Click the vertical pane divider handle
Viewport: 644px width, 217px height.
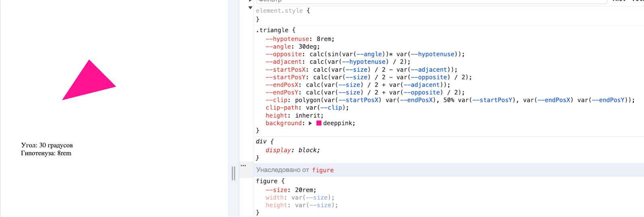point(233,173)
